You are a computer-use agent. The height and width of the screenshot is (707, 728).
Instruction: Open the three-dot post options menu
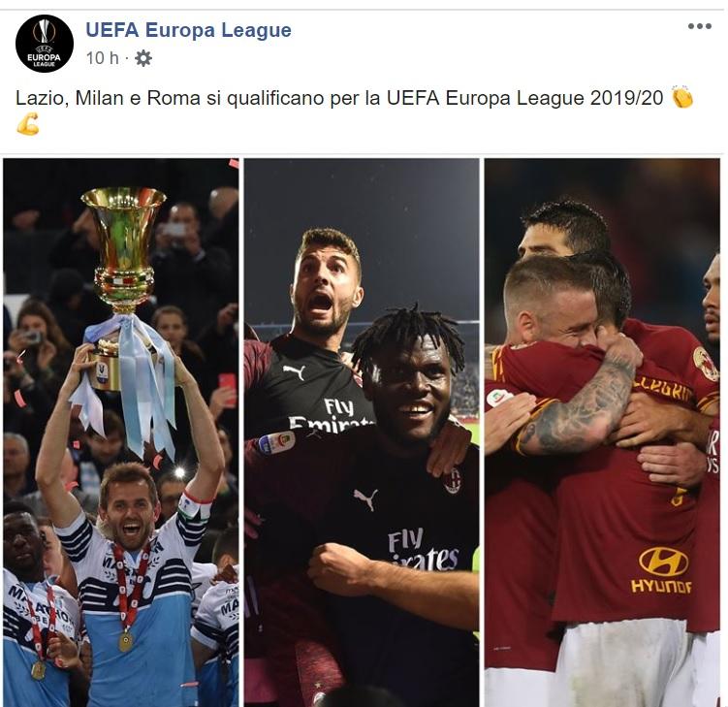(700, 26)
